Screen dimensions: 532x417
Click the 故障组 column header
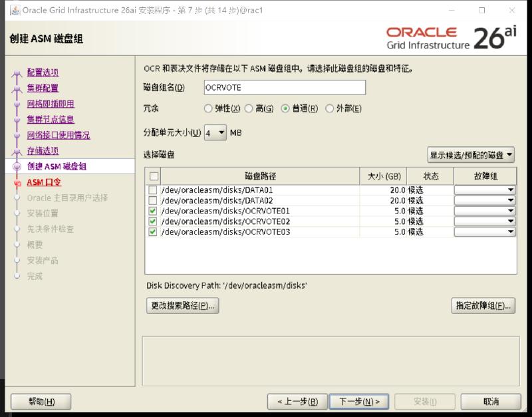[485, 176]
